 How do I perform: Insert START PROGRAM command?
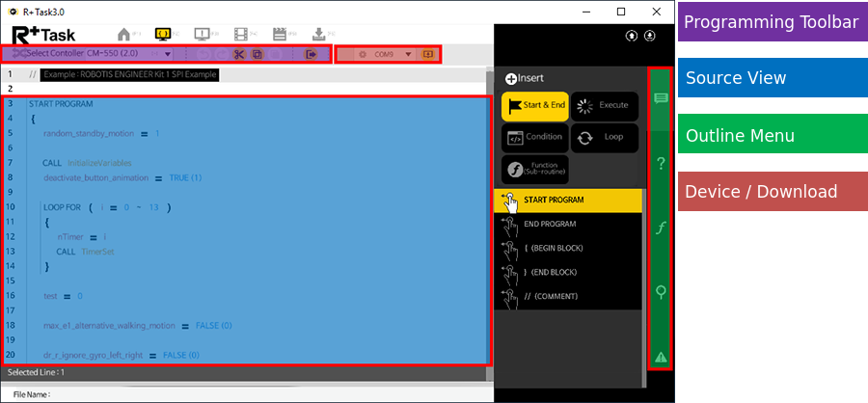tap(567, 201)
